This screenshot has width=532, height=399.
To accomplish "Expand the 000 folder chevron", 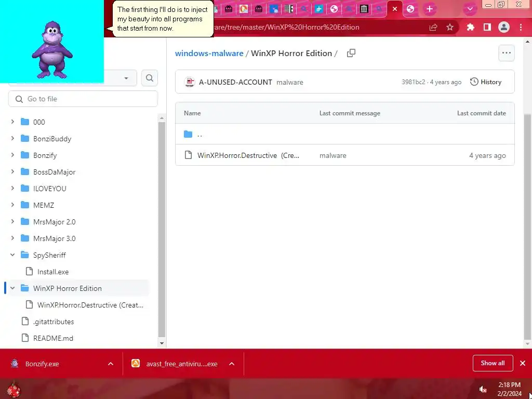I will click(12, 122).
